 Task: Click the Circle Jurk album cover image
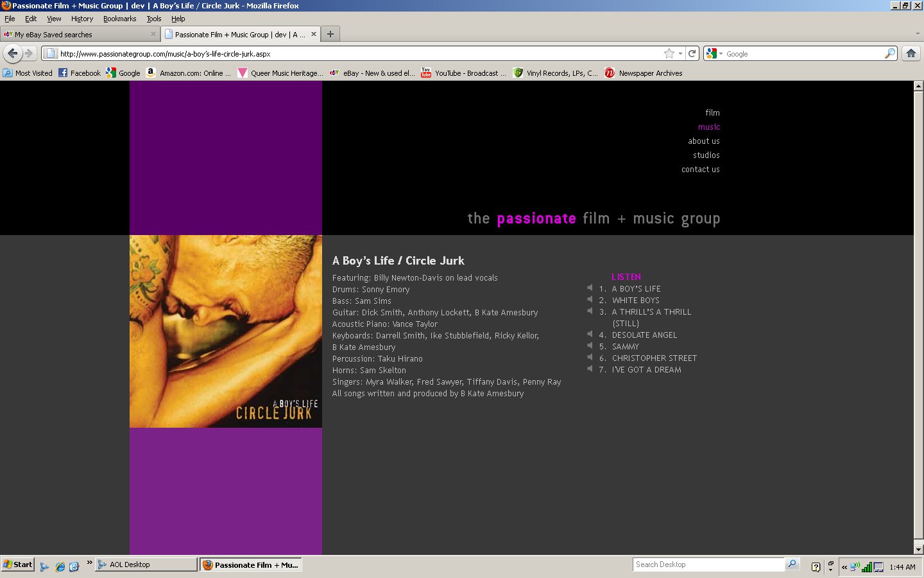tap(225, 331)
